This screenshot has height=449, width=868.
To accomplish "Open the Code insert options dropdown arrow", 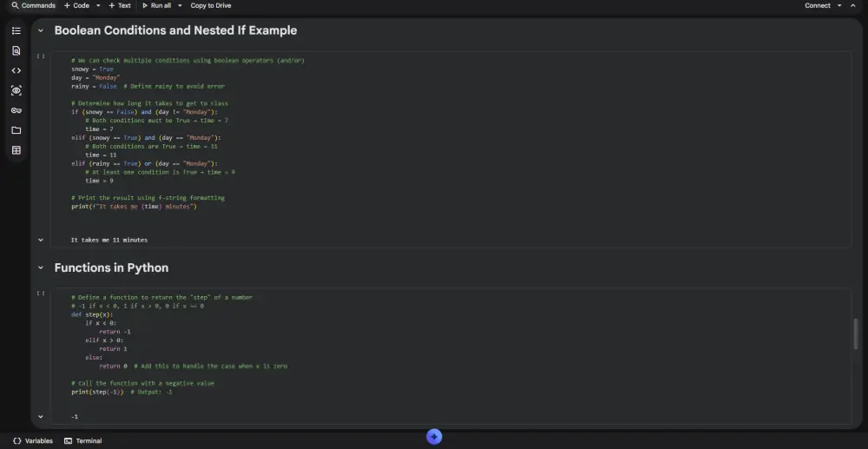I will click(98, 5).
